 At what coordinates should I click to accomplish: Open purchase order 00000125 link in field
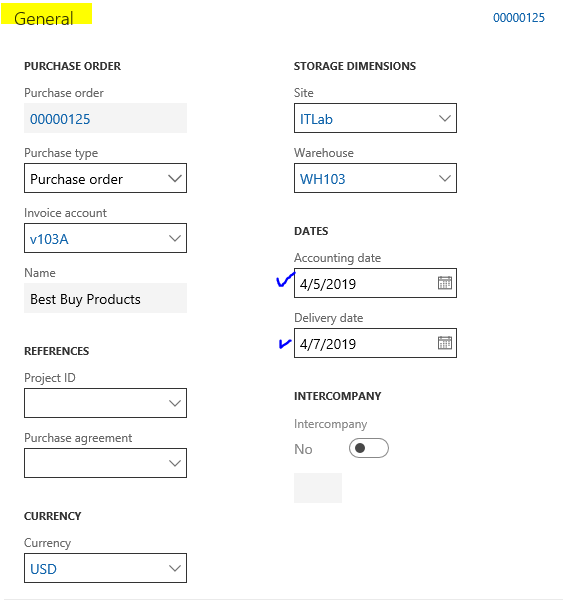pos(60,119)
